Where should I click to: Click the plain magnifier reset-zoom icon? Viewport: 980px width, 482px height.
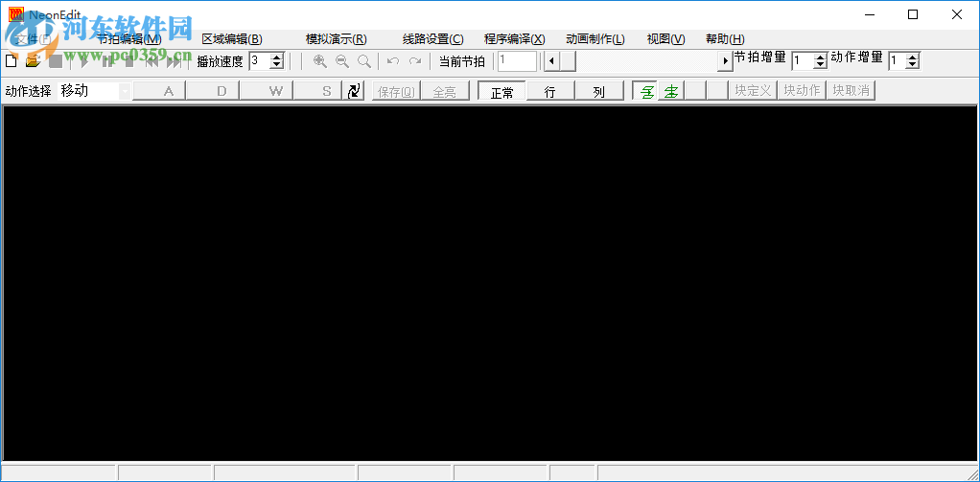[x=364, y=61]
